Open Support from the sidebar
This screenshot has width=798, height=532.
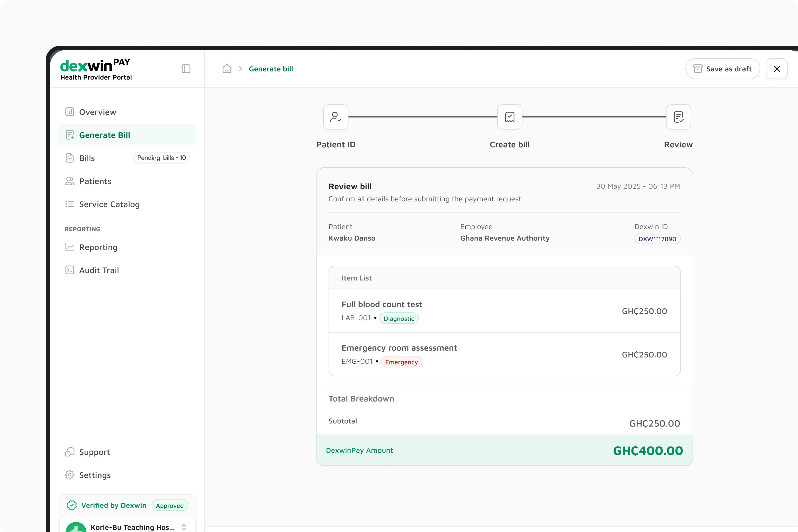[x=127, y=452]
